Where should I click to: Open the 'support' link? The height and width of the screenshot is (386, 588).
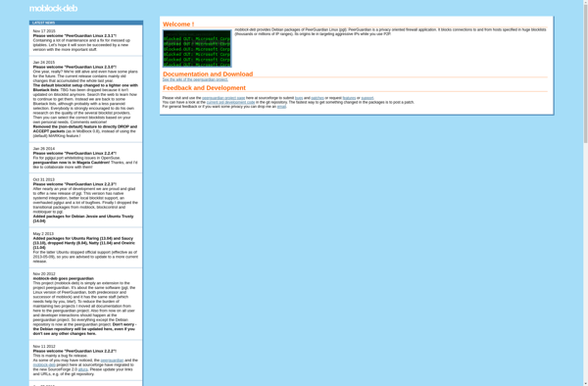(367, 98)
